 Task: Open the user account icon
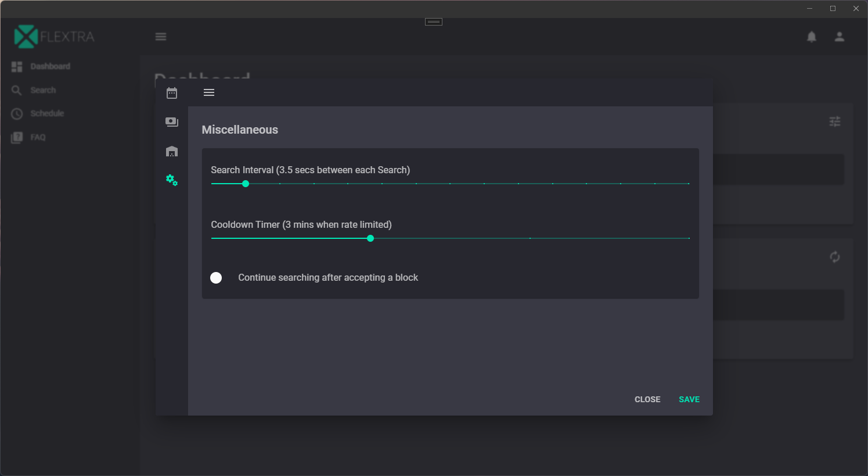[x=840, y=37]
